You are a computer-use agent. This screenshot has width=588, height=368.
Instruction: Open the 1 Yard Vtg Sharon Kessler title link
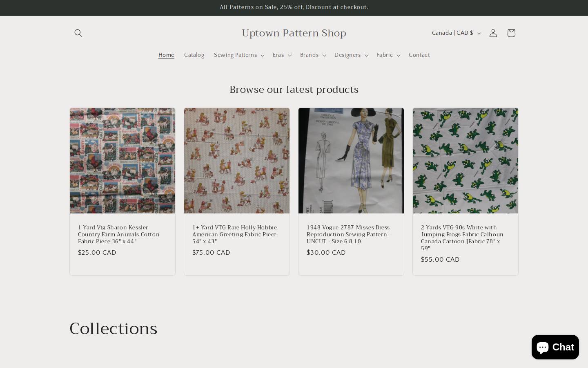(x=119, y=234)
